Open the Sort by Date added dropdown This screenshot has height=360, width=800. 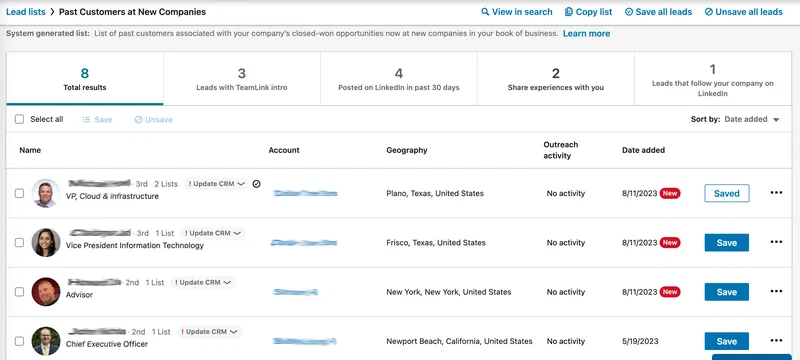pos(735,119)
